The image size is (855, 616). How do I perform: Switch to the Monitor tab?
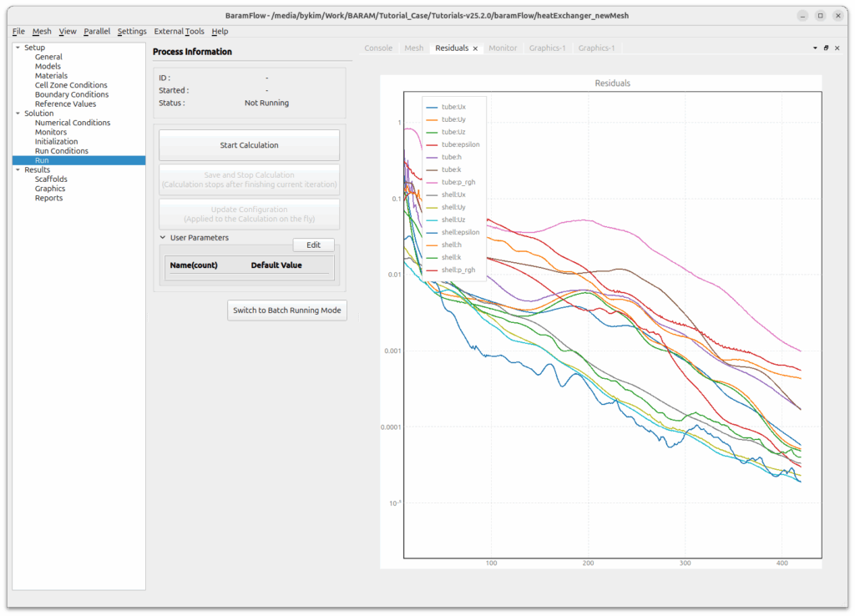(503, 48)
